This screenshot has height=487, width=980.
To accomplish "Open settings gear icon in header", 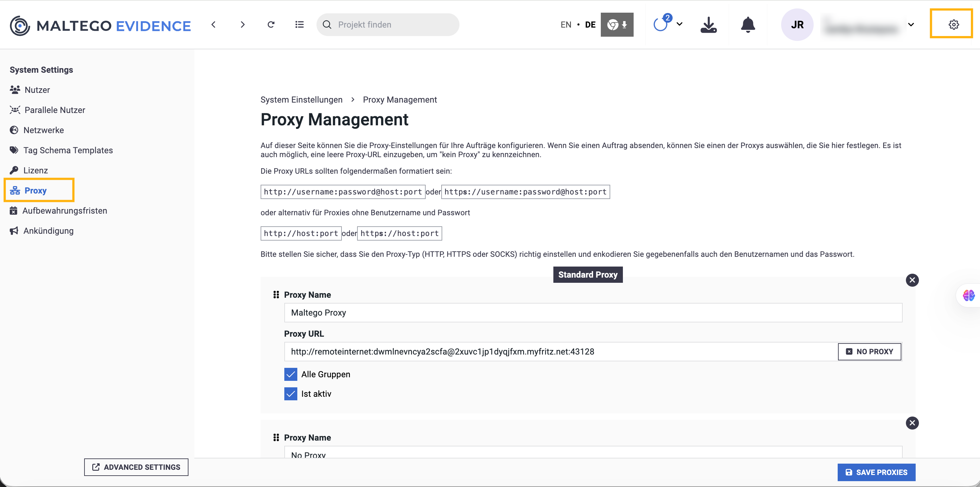I will point(953,25).
